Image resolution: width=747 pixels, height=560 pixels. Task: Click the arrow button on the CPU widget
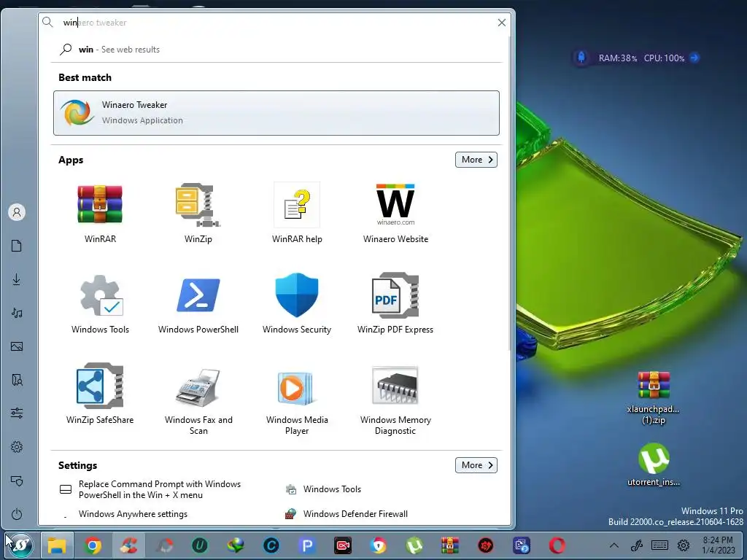[x=694, y=58]
